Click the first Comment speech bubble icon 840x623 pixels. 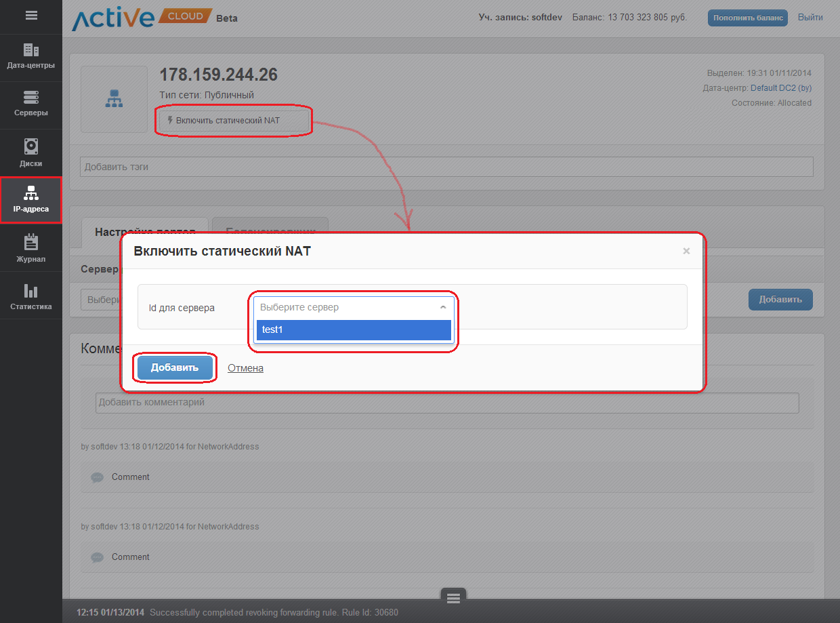tap(98, 477)
